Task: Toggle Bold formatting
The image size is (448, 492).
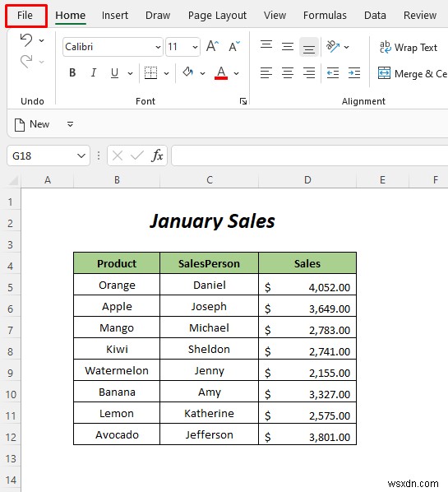Action: point(72,72)
